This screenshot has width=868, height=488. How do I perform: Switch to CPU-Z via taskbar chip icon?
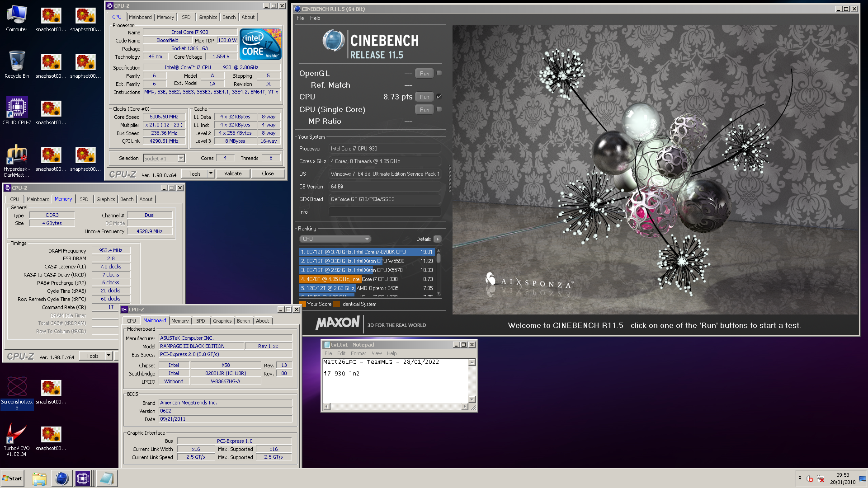83,479
